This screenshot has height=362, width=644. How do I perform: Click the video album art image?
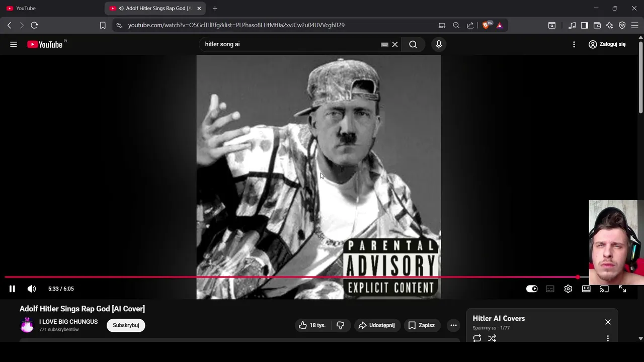point(318,177)
